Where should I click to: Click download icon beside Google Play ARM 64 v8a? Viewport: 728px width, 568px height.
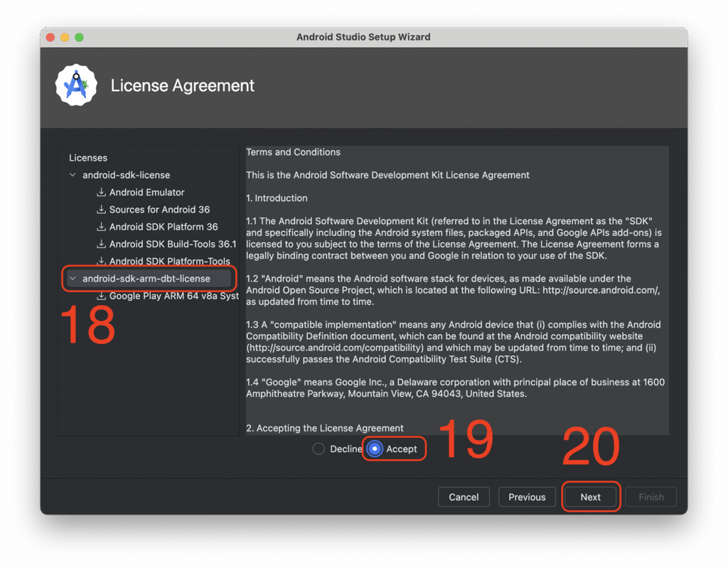tap(101, 296)
